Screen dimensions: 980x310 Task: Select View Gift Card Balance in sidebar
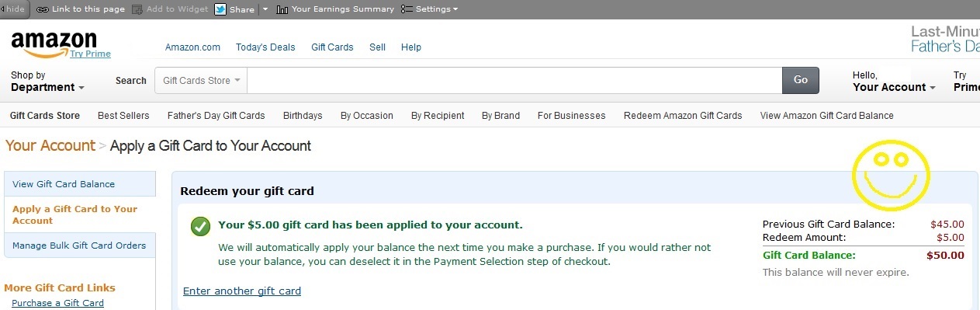pos(80,184)
